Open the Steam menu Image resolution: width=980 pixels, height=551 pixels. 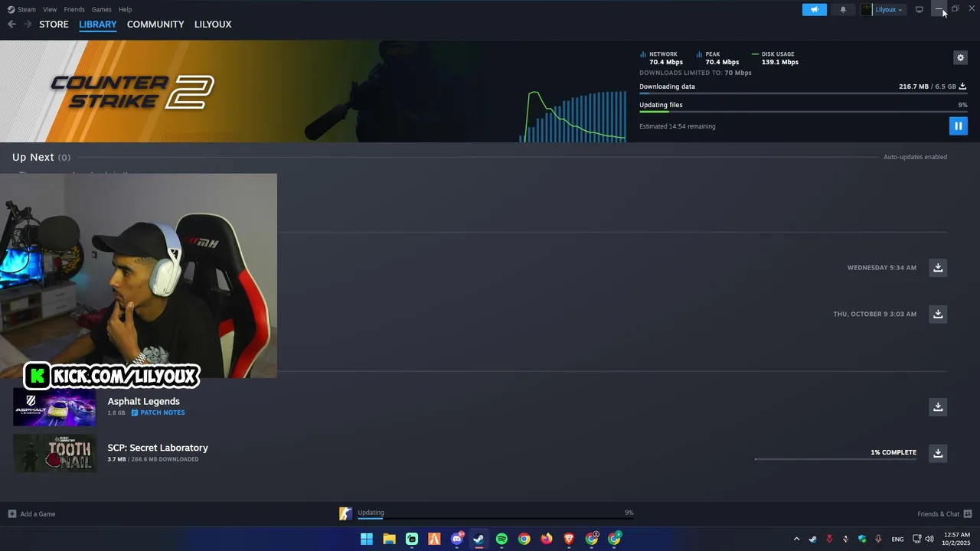coord(21,9)
